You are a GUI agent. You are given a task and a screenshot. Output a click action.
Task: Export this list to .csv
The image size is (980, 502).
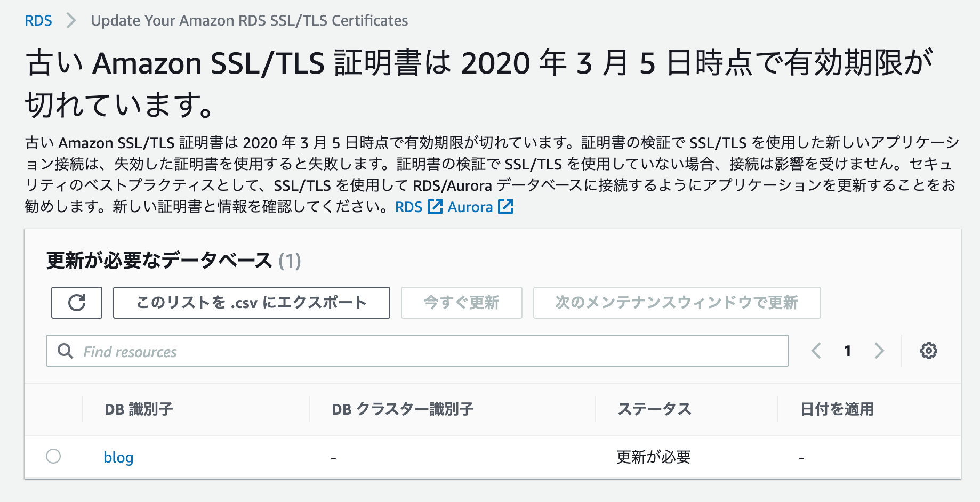252,303
